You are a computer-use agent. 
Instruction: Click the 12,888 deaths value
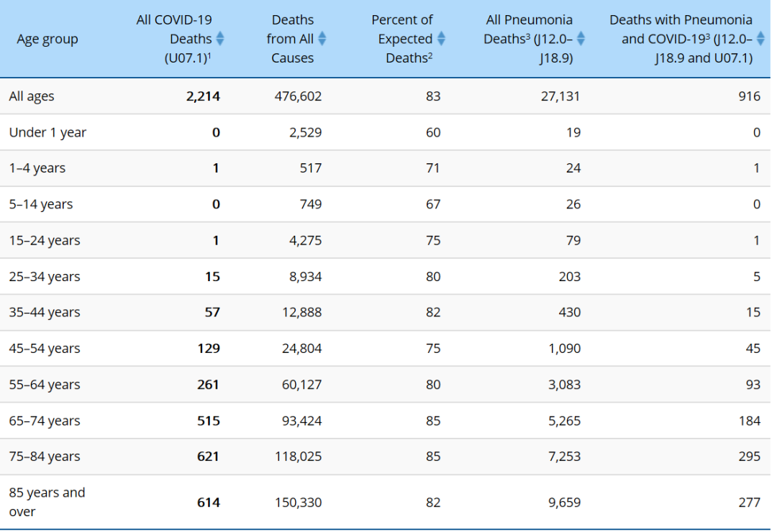(x=302, y=312)
